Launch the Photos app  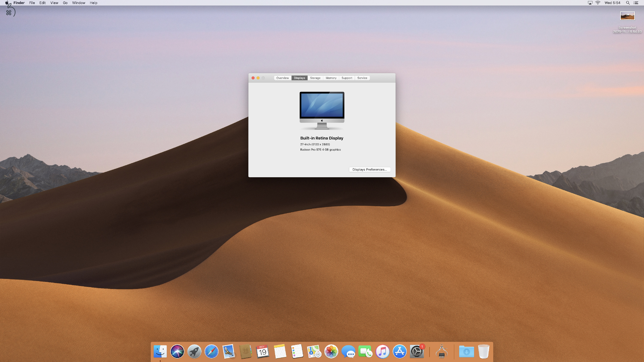[x=331, y=351]
